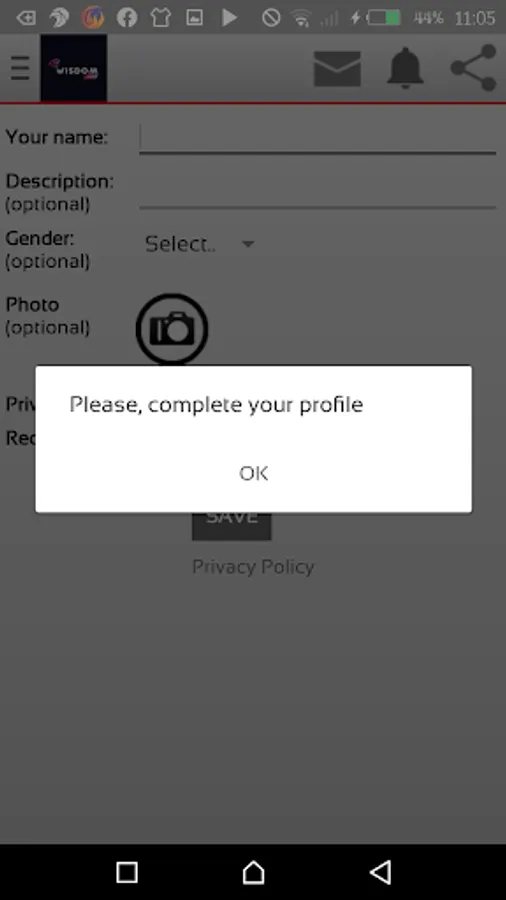506x900 pixels.
Task: Dismiss dialog with OK button
Action: pos(254,474)
